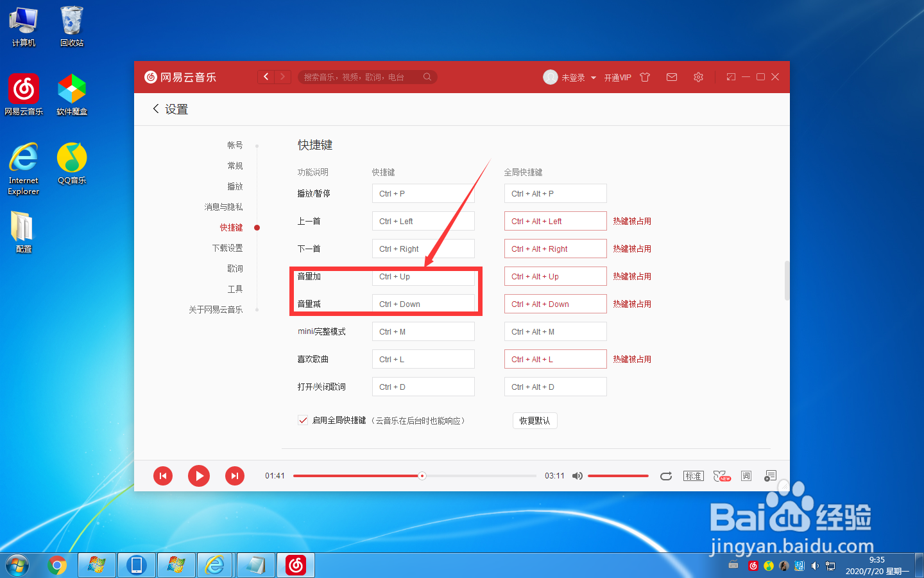Image resolution: width=924 pixels, height=578 pixels.
Task: Click the 播放/暂停 Ctrl + P field
Action: 424,193
